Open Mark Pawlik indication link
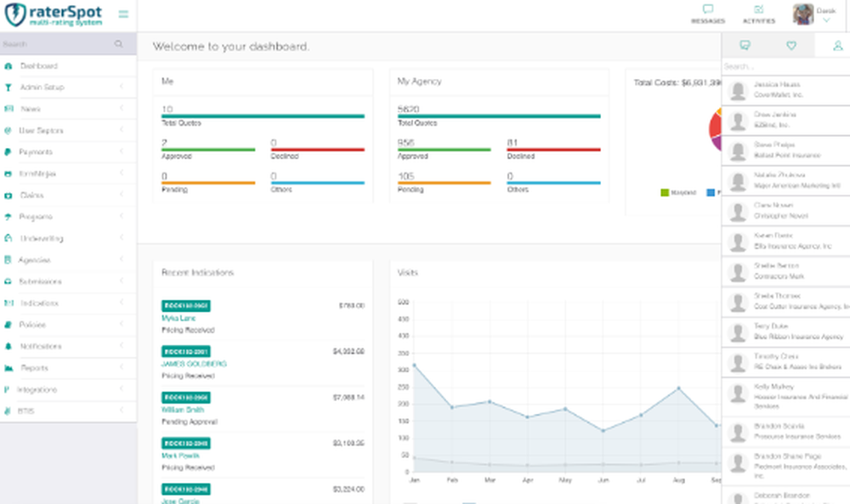 click(180, 456)
